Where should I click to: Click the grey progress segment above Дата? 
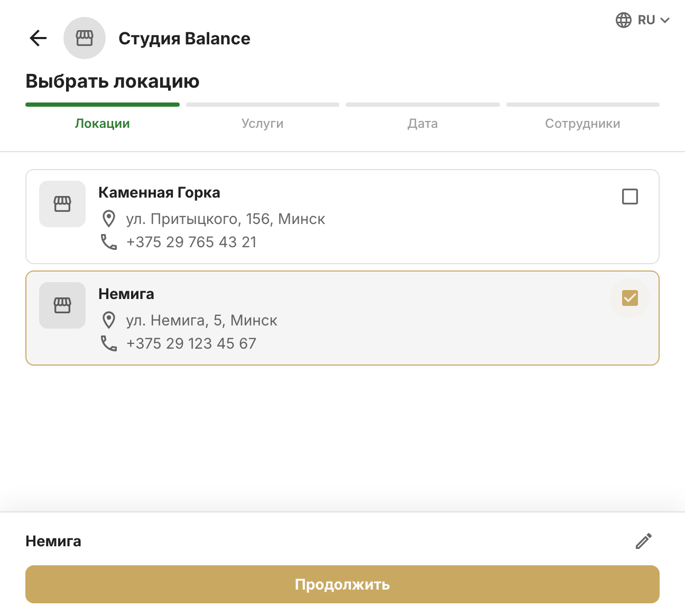[x=423, y=105]
